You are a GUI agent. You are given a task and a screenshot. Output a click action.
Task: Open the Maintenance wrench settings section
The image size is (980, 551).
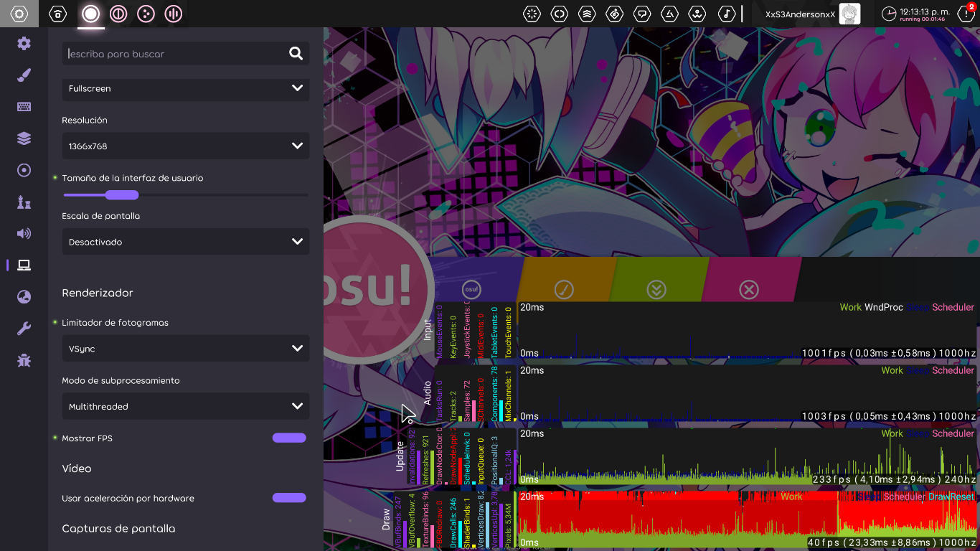coord(23,328)
